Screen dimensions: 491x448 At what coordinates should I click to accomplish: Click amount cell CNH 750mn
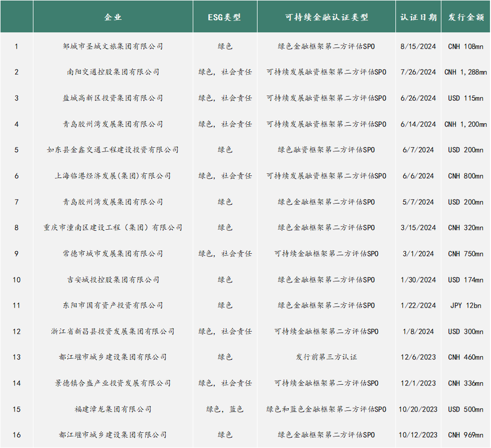pyautogui.click(x=465, y=253)
